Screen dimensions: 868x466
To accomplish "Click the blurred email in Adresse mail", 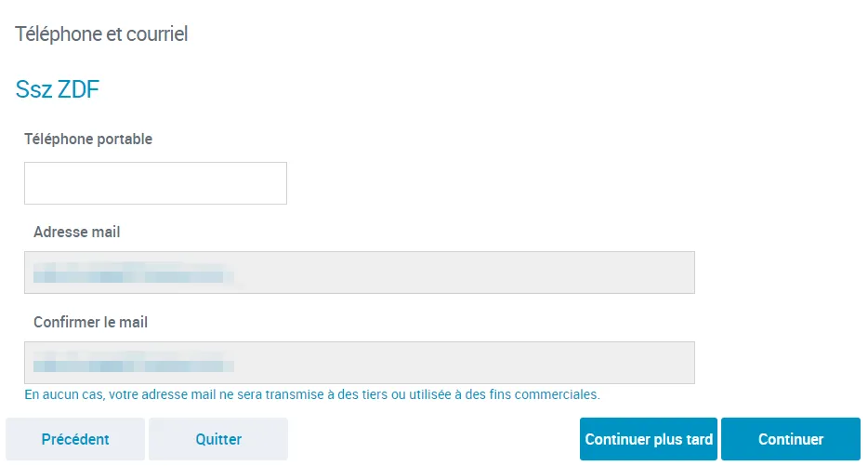I will pos(134,273).
